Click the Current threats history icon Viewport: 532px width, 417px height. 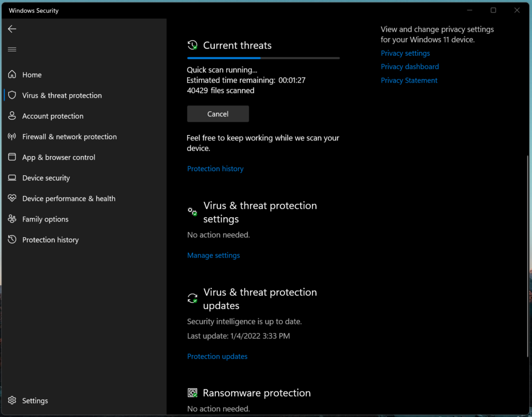click(x=193, y=45)
